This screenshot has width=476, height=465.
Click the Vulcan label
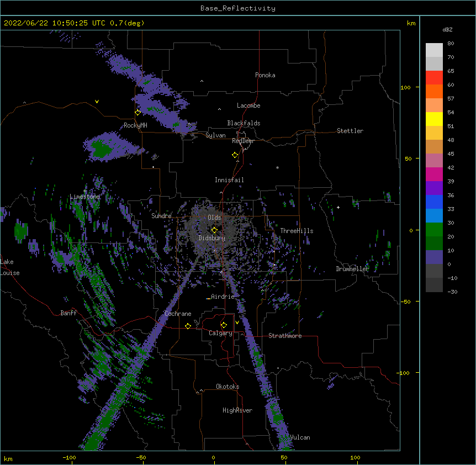pos(300,437)
